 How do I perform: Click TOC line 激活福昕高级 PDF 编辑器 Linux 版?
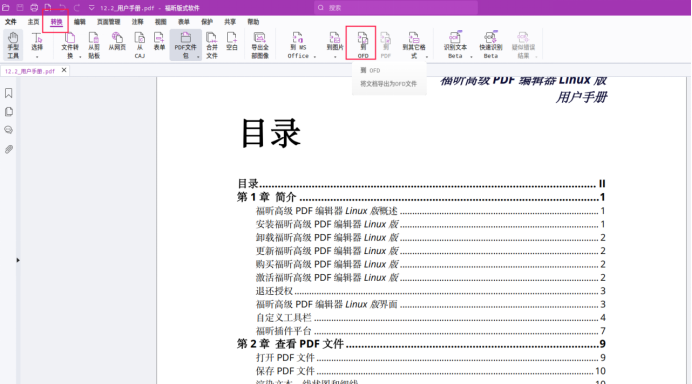[x=430, y=278]
